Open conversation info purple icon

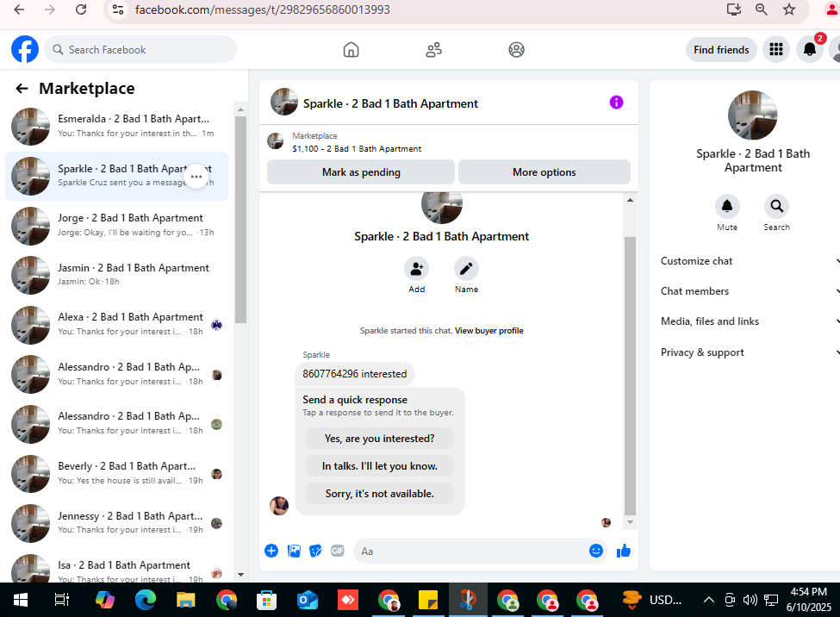click(616, 103)
